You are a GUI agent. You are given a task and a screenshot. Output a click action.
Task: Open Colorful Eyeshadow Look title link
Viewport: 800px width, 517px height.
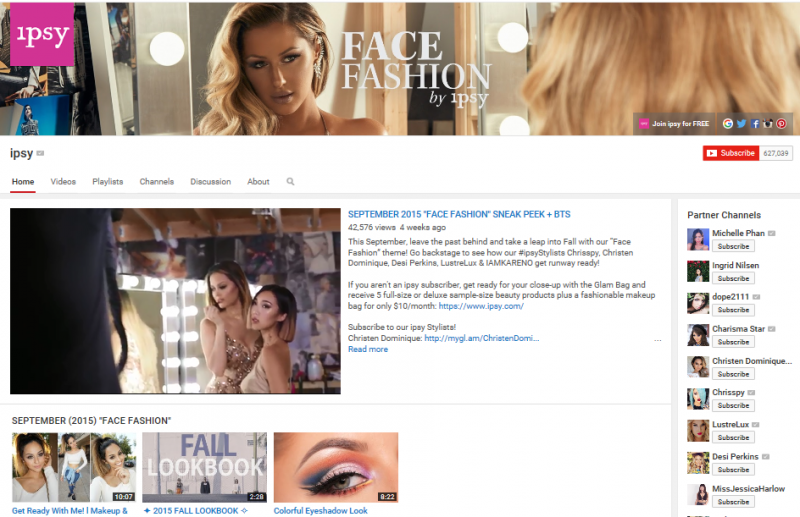320,511
